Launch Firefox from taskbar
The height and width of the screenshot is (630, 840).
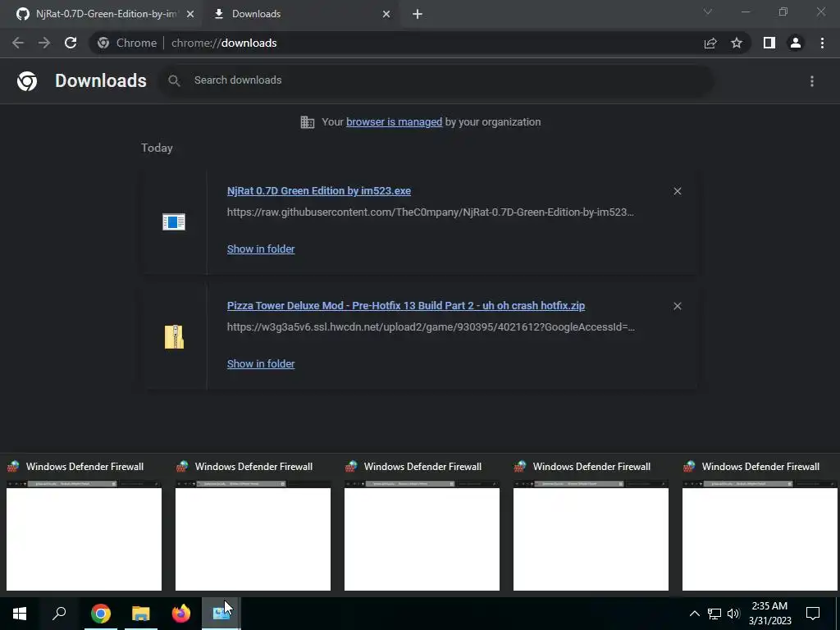[x=181, y=613]
